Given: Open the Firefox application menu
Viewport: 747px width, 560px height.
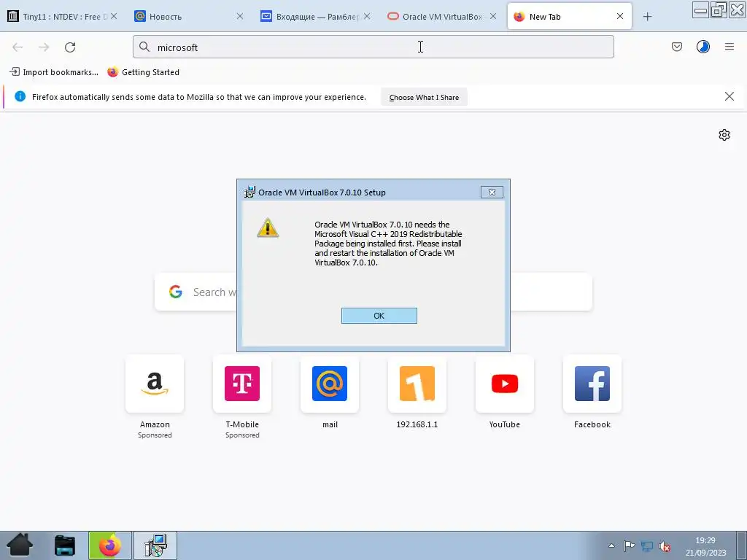Looking at the screenshot, I should [729, 47].
